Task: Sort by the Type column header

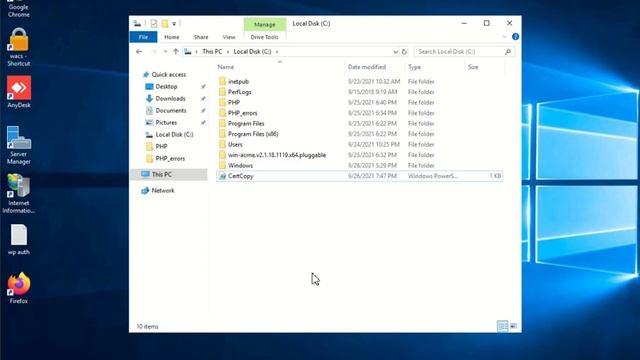Action: (x=414, y=67)
